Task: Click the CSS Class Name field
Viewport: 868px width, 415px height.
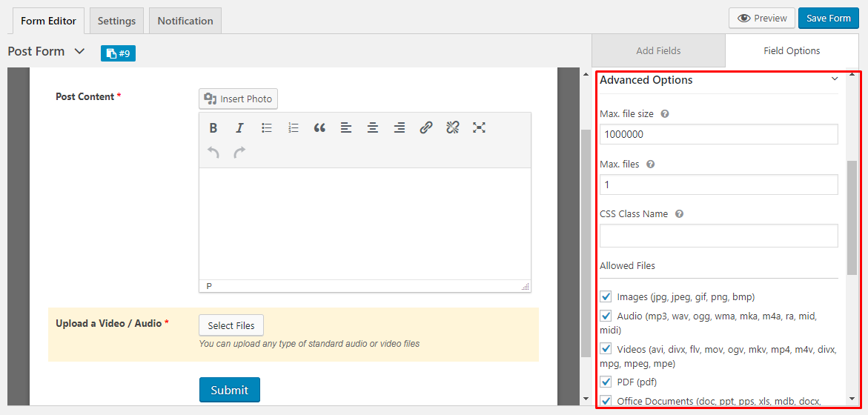Action: click(x=718, y=236)
